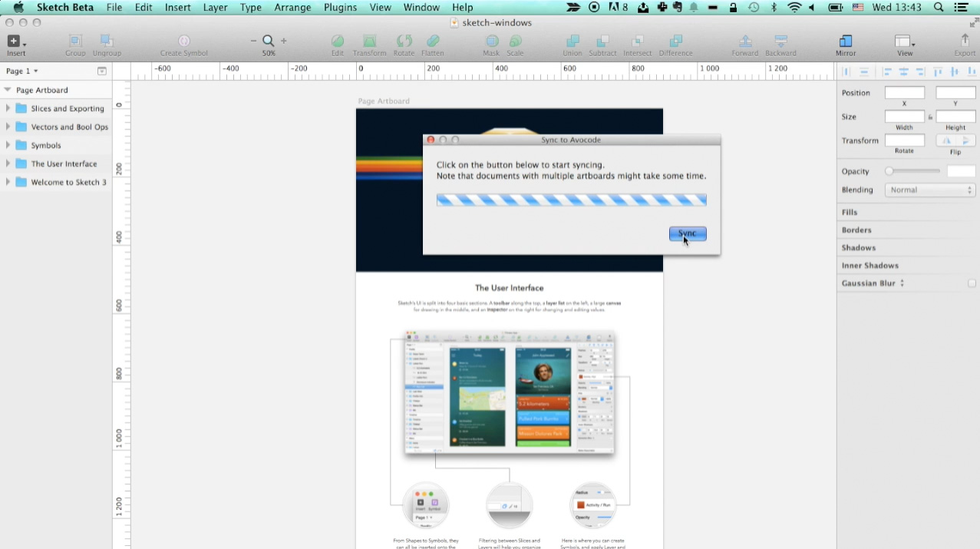Open the Window menu
This screenshot has width=980, height=549.
[421, 7]
